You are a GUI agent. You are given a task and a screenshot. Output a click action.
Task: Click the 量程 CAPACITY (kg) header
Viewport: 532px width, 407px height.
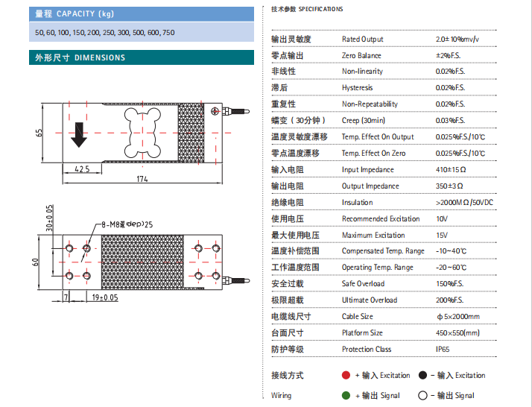coord(73,13)
